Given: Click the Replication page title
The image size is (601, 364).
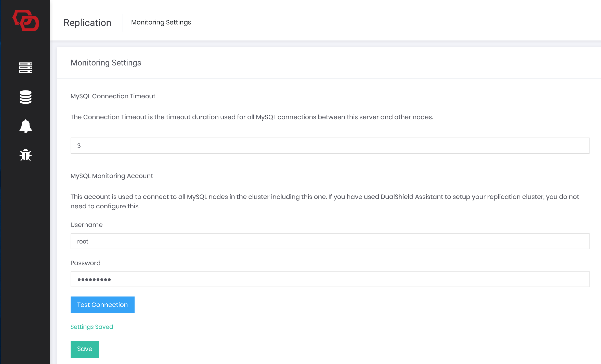Looking at the screenshot, I should (87, 23).
